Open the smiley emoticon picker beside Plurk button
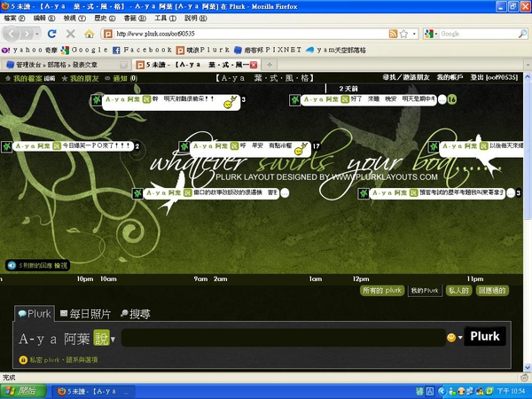The width and height of the screenshot is (532, 399). [x=451, y=337]
